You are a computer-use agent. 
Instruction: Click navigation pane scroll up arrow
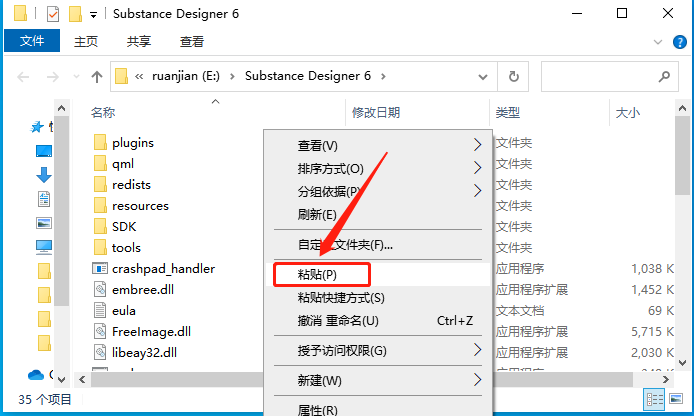pyautogui.click(x=62, y=108)
